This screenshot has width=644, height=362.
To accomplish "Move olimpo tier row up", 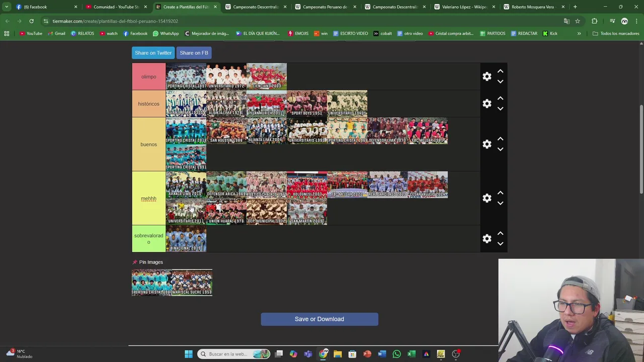I will pos(500,71).
